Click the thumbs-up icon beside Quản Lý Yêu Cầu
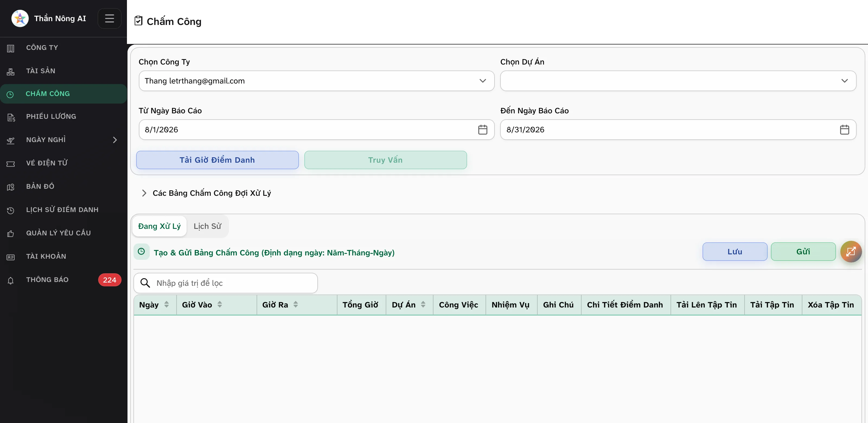 tap(11, 233)
